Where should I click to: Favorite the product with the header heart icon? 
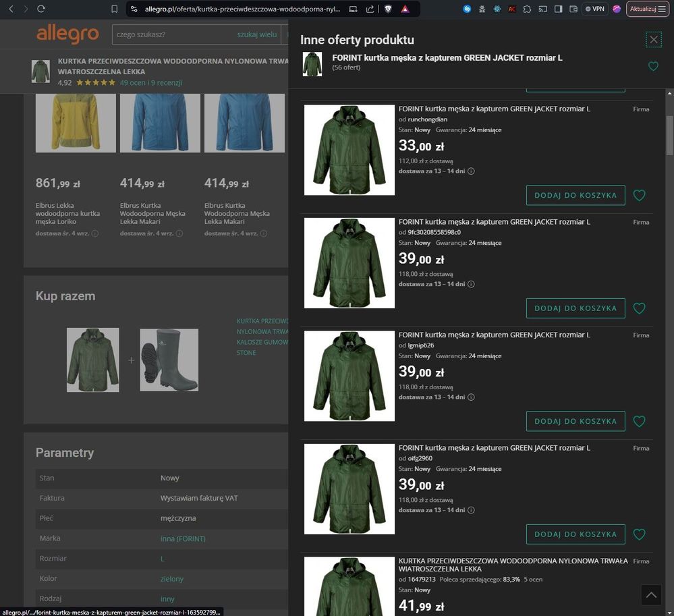click(653, 66)
